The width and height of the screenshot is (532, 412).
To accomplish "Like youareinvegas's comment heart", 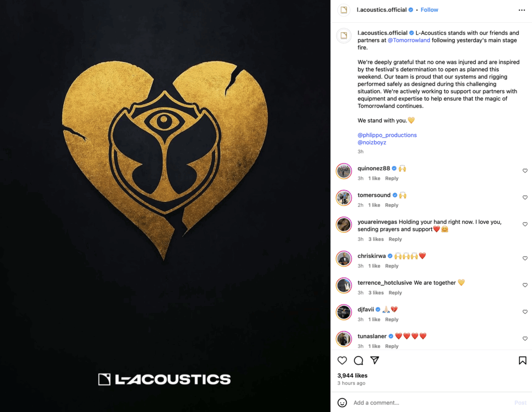I will coord(525,224).
